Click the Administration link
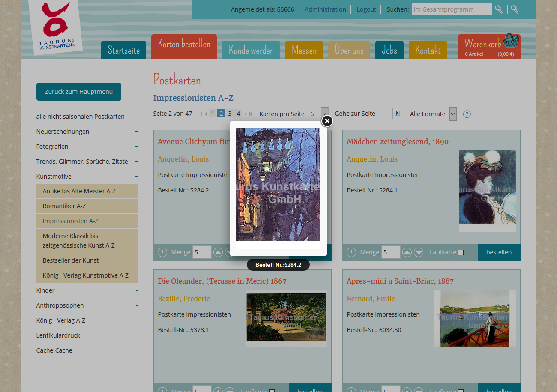Screen dimensions: 557x392 tap(325, 9)
